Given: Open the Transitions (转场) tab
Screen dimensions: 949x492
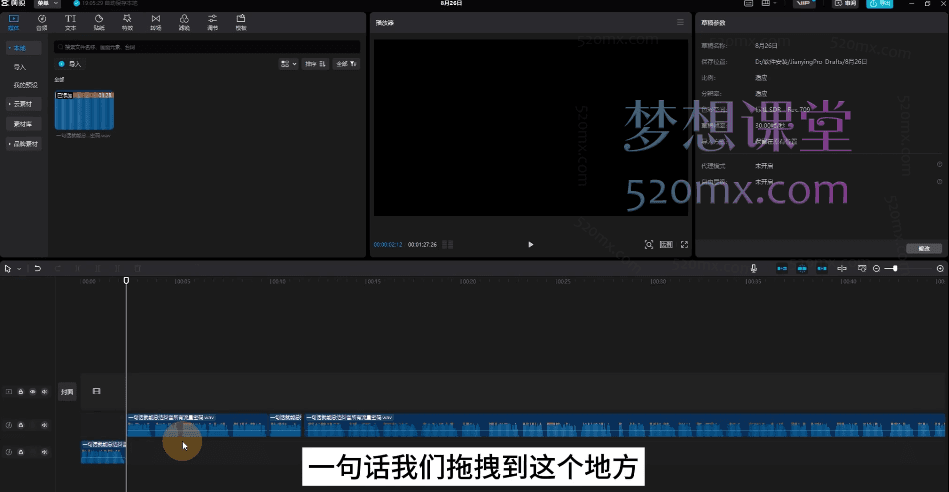Looking at the screenshot, I should 156,22.
